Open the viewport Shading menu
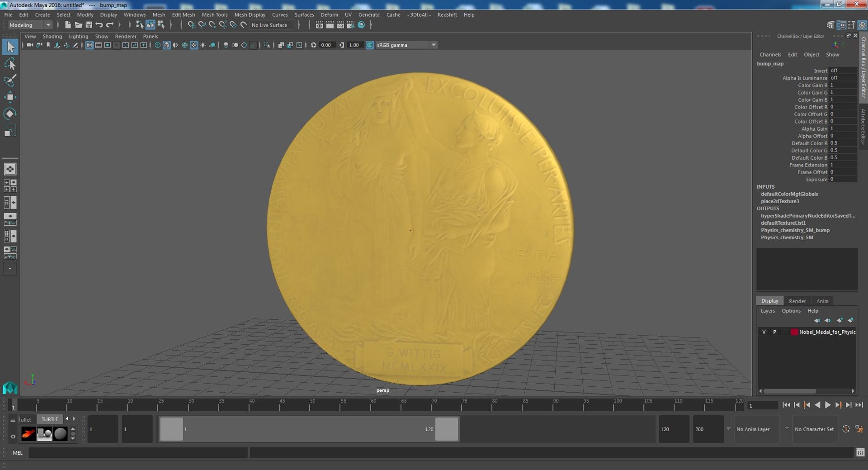 52,36
